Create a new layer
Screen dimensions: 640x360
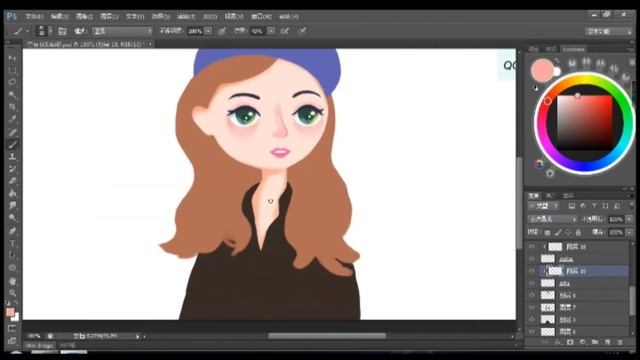pyautogui.click(x=607, y=342)
